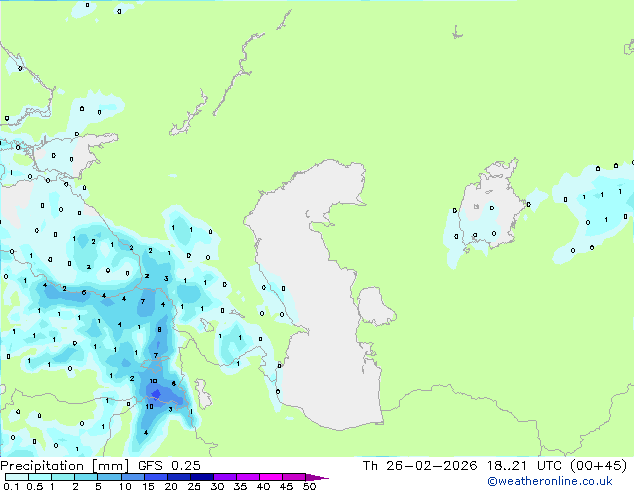Click the grey Aral Sea area
Viewport: 634px width, 490px height.
[x=491, y=206]
